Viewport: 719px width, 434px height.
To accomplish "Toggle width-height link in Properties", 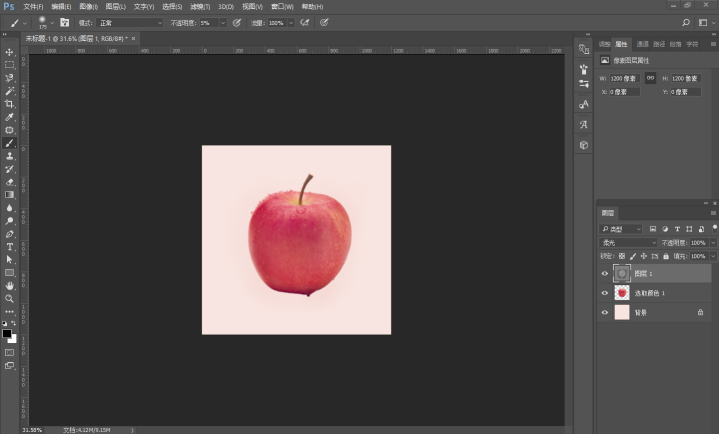I will 650,78.
